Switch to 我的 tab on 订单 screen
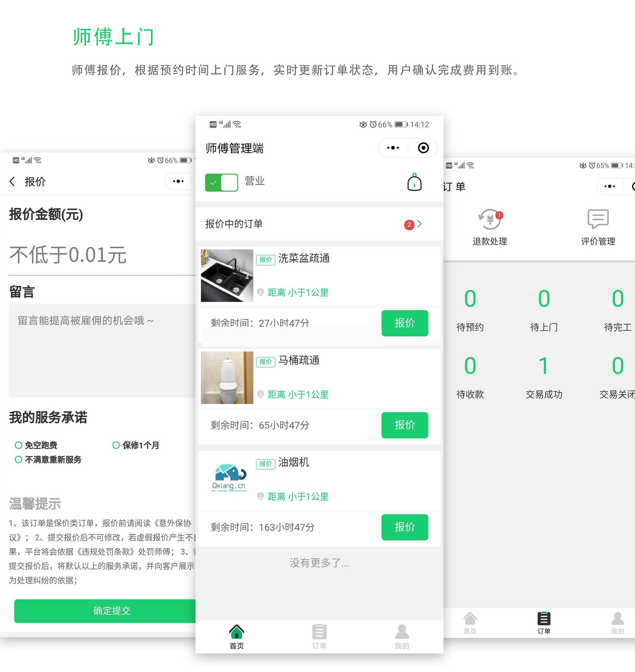The width and height of the screenshot is (635, 672). pyautogui.click(x=617, y=623)
